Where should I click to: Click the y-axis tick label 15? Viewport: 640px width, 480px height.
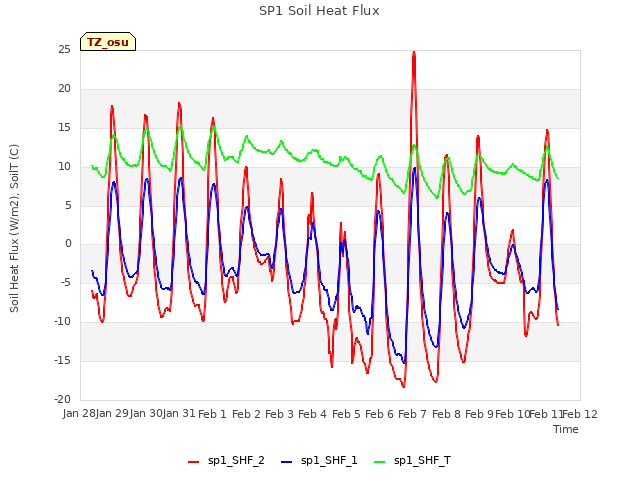click(x=64, y=128)
